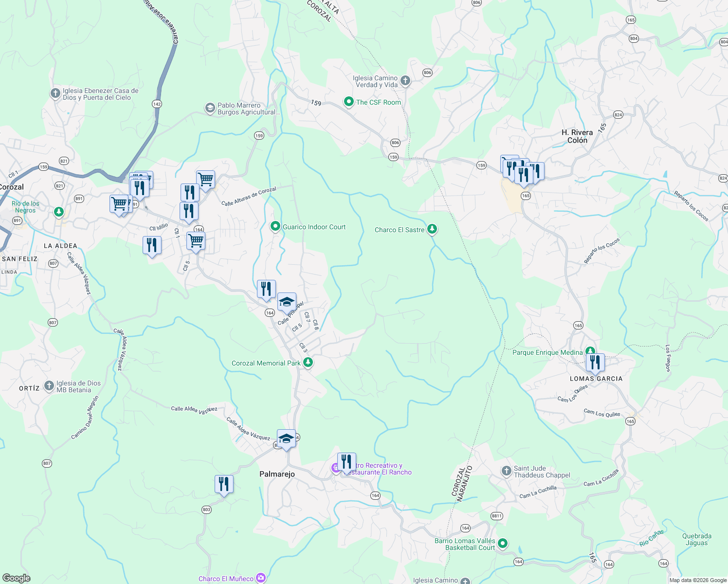The image size is (728, 584).
Task: Click the shopping cart marker below route 164 shield
Action: [196, 242]
